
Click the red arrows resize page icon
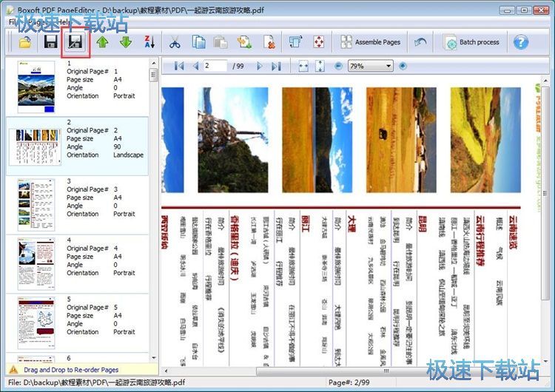pos(319,42)
